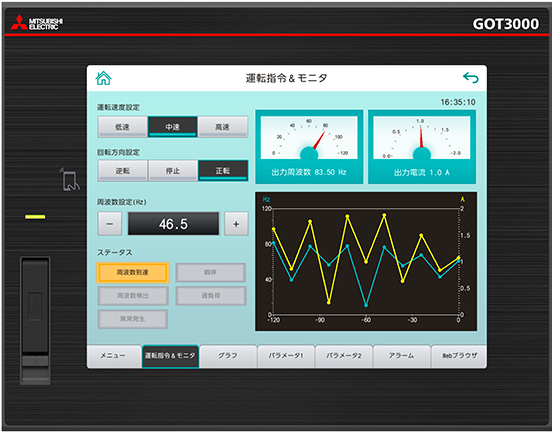This screenshot has width=553, height=433.
Task: Tap 周波数到達 status indicator
Action: [x=133, y=272]
